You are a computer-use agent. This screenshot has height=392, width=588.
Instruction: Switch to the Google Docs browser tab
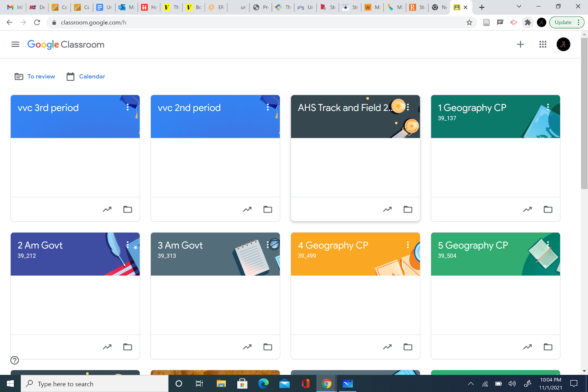pos(104,7)
